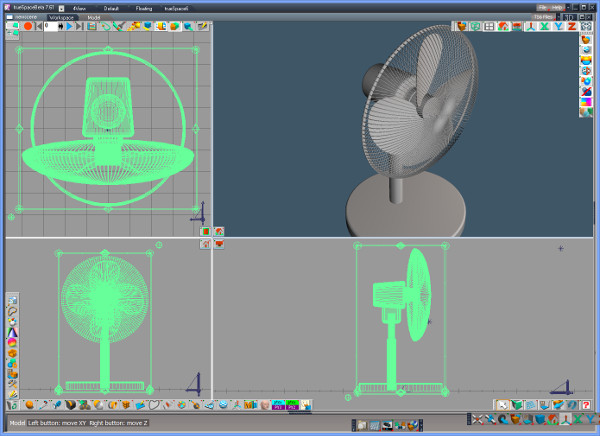Image resolution: width=600 pixels, height=436 pixels.
Task: Click the blue cube with yellow base icon
Action: 147,26
